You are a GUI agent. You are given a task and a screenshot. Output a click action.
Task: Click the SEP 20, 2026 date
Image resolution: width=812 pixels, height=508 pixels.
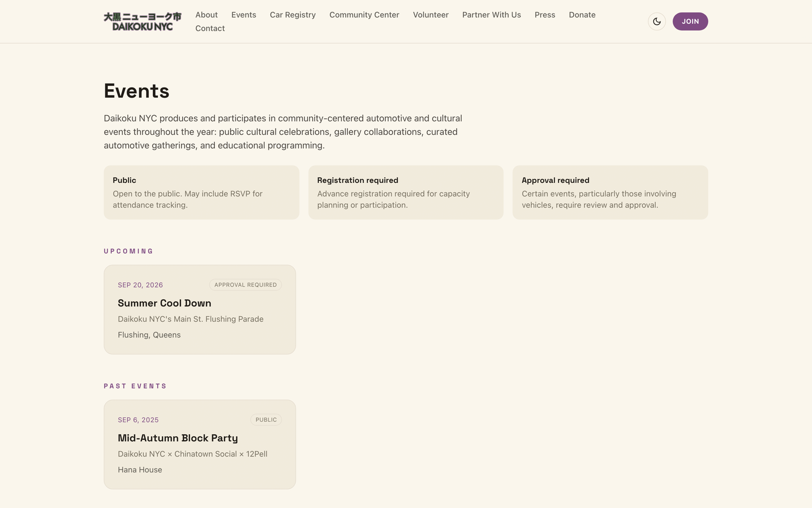click(x=140, y=285)
